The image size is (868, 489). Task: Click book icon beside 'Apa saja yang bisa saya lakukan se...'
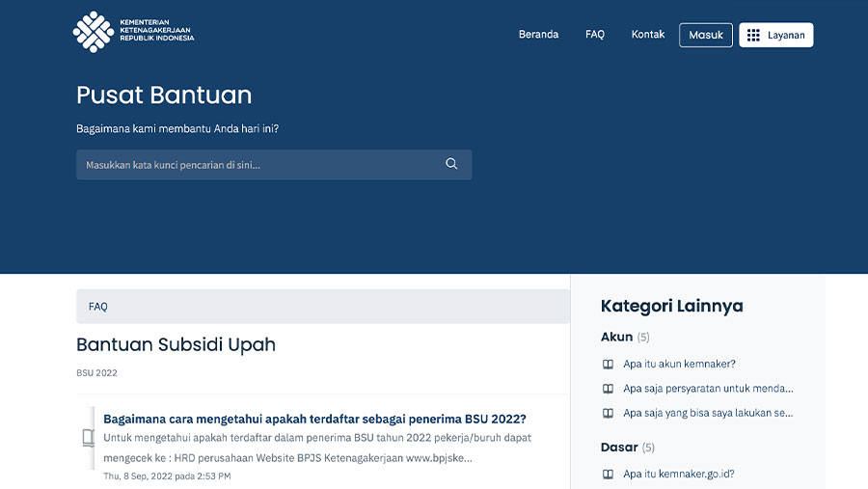pyautogui.click(x=608, y=413)
